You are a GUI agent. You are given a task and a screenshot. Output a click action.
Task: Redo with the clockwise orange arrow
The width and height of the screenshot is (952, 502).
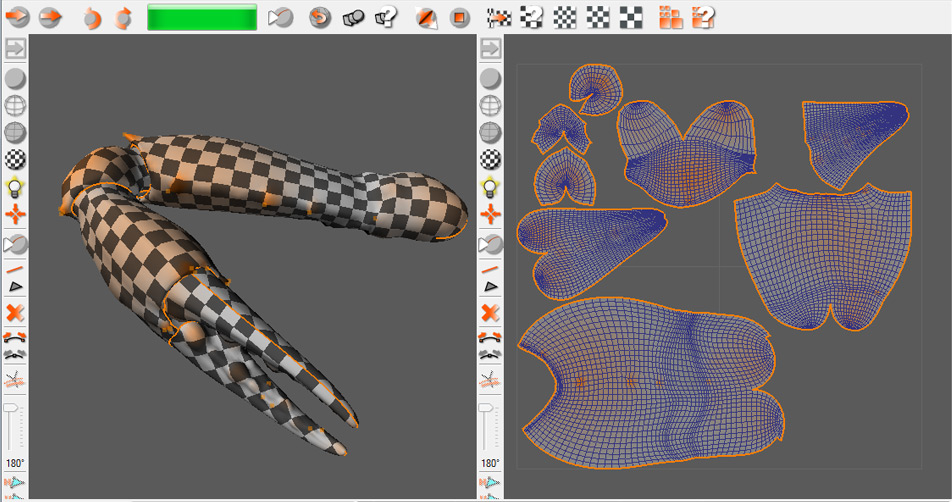point(123,18)
